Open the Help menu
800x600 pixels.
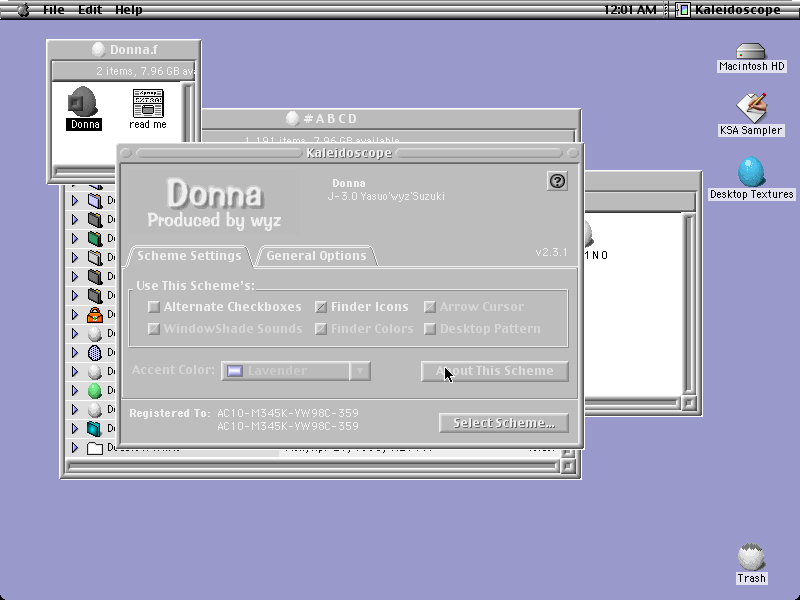tap(129, 10)
